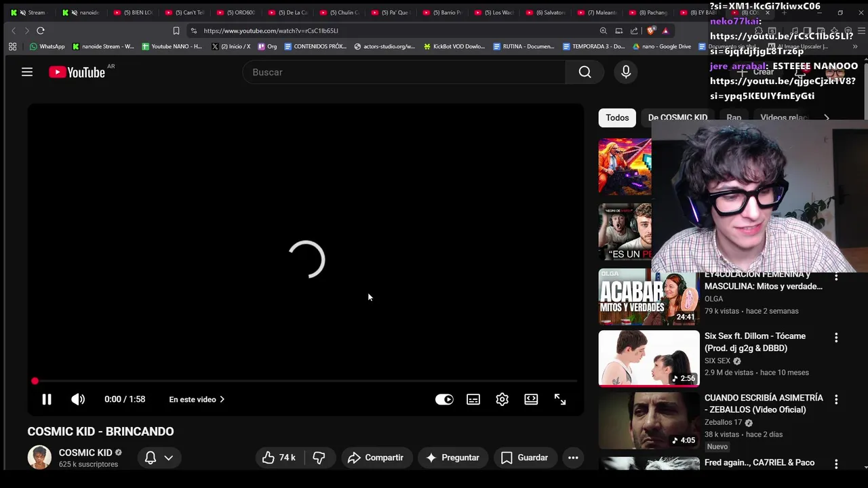Focus the Buscar search field
The height and width of the screenshot is (488, 868).
[x=404, y=72]
